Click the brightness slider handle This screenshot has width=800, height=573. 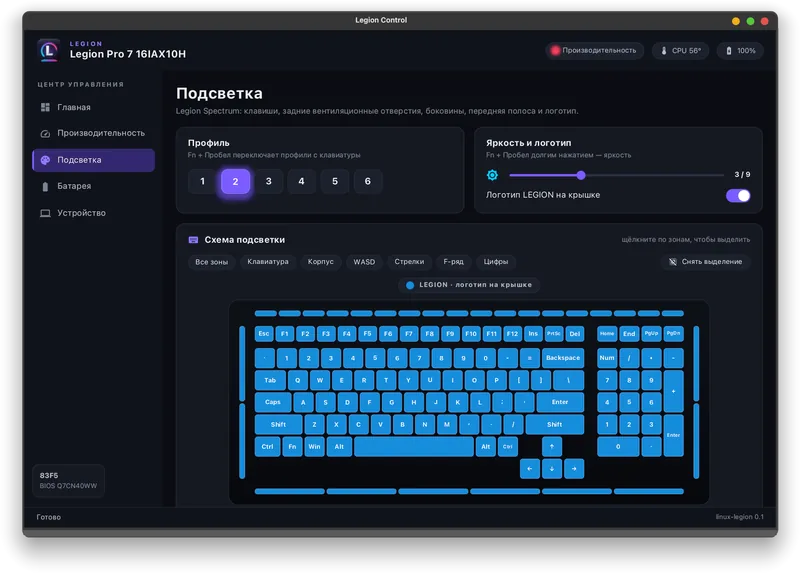(x=581, y=175)
